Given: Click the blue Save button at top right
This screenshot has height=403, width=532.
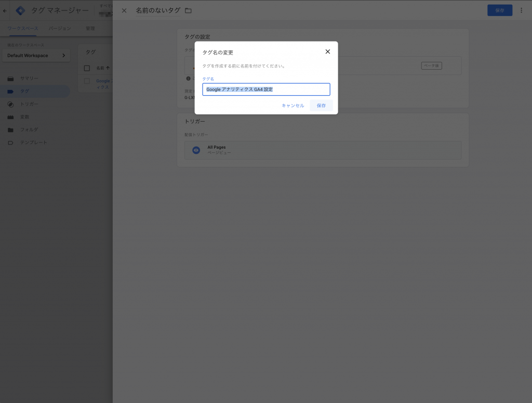Looking at the screenshot, I should [x=499, y=10].
